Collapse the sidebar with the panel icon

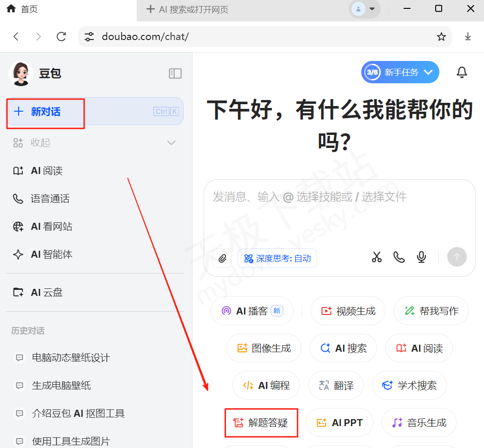coord(175,74)
